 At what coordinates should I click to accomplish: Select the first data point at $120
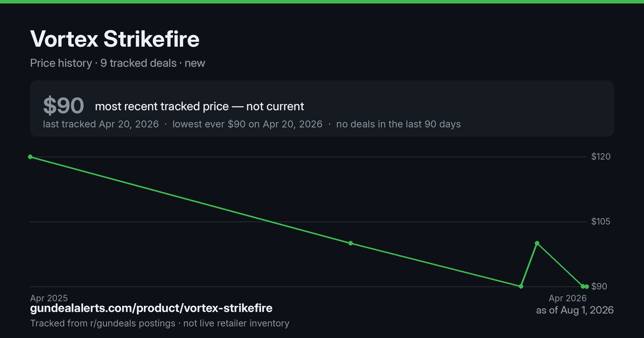click(x=30, y=157)
